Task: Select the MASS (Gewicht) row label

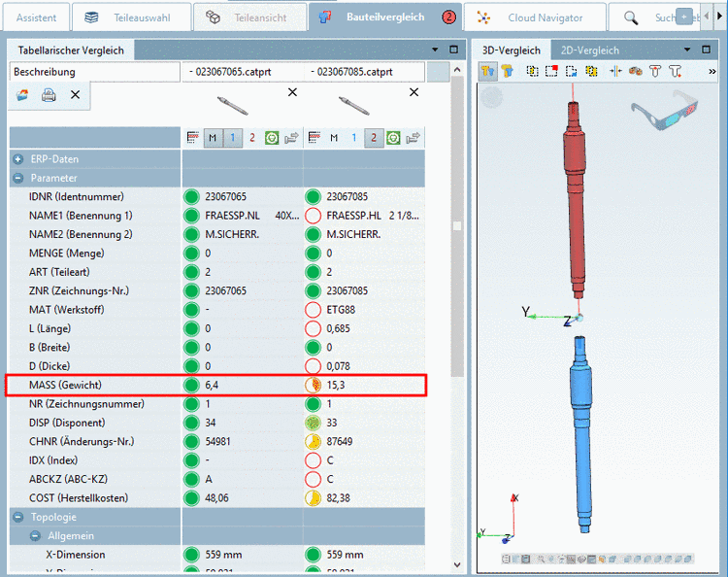Action: coord(65,385)
